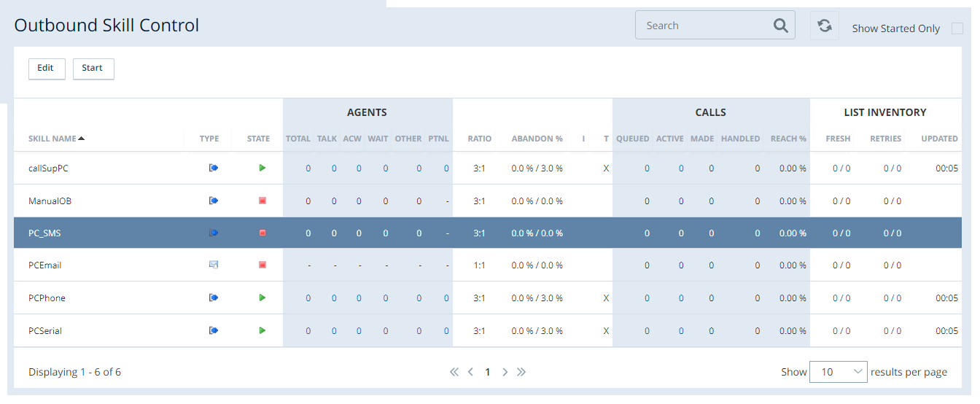Go to the last page of results

(x=521, y=372)
